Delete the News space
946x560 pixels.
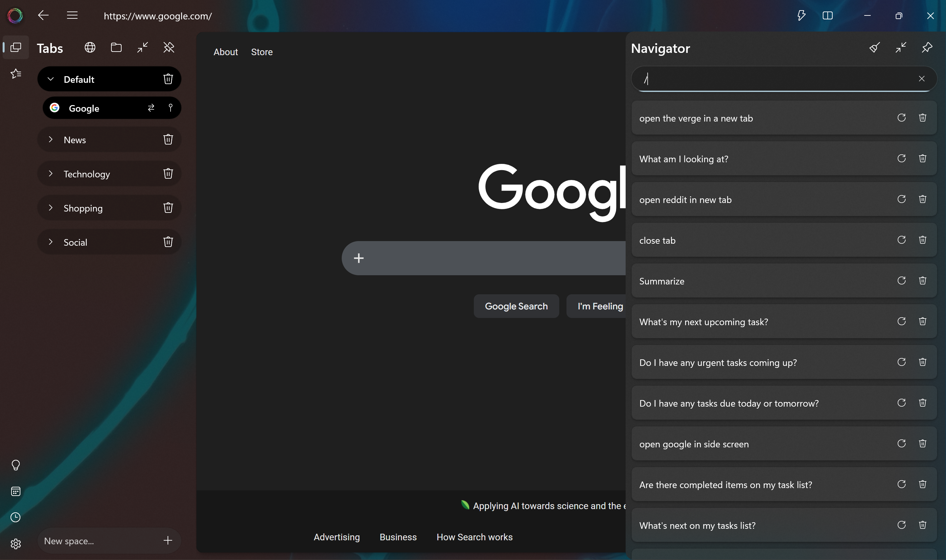click(168, 140)
